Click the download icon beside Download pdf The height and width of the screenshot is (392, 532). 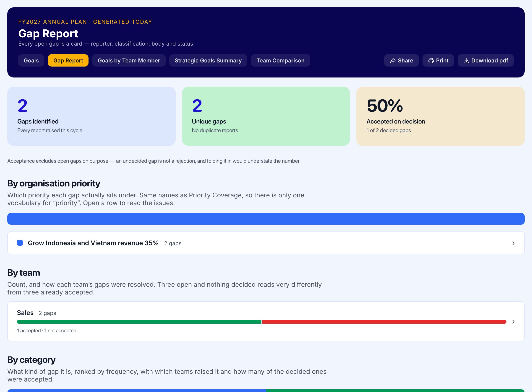pyautogui.click(x=466, y=61)
